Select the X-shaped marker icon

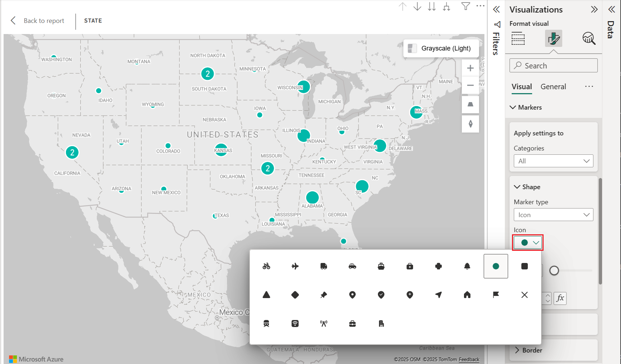pos(525,295)
